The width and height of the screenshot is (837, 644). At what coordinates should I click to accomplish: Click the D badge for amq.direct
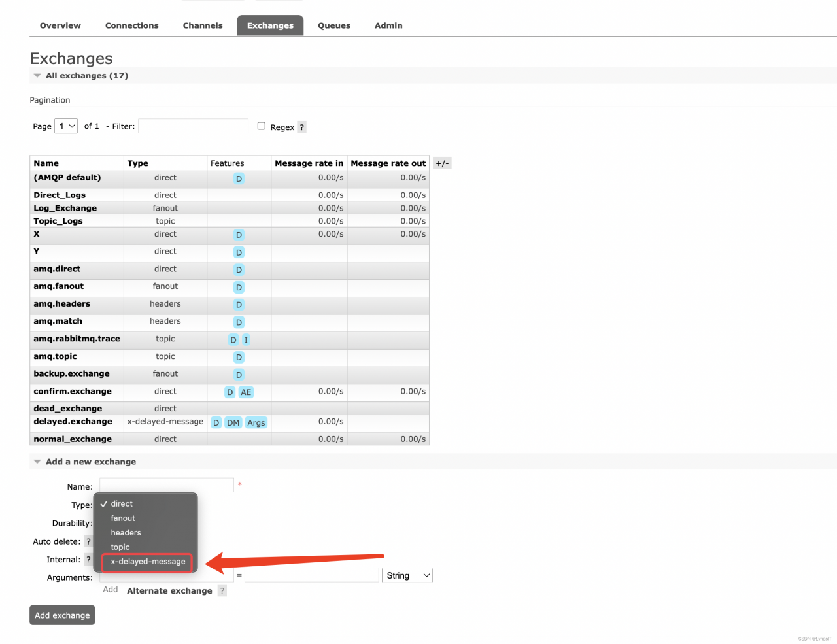239,270
